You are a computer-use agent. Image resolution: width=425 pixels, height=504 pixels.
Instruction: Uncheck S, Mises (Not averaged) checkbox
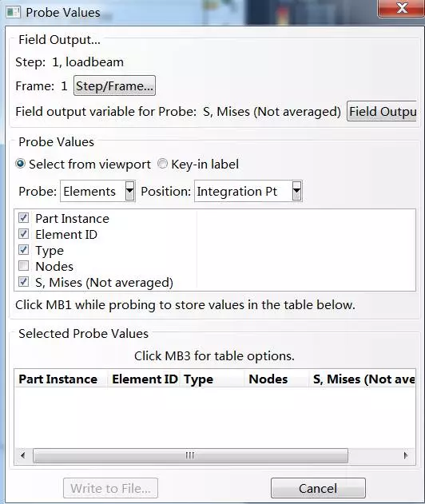(x=23, y=282)
